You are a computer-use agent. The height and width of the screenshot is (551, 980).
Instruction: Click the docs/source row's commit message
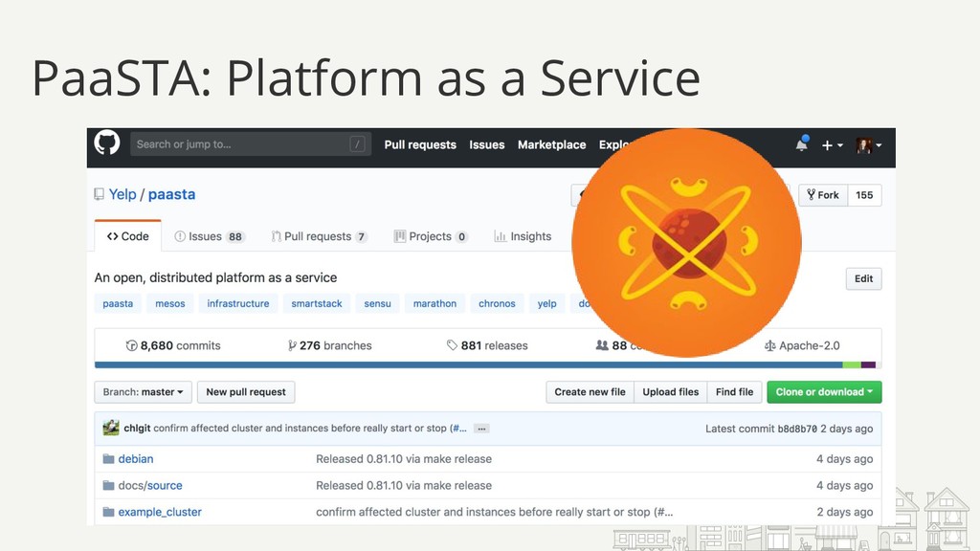[x=404, y=485]
